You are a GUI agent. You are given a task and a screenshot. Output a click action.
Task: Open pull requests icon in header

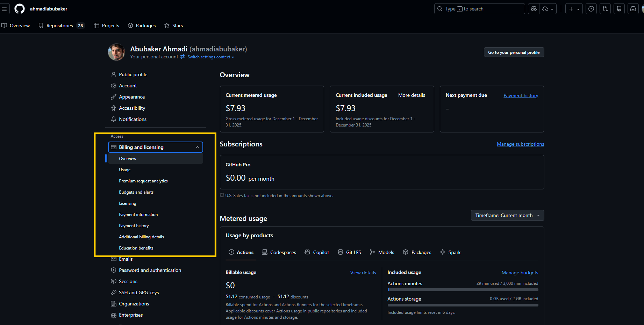click(x=605, y=9)
